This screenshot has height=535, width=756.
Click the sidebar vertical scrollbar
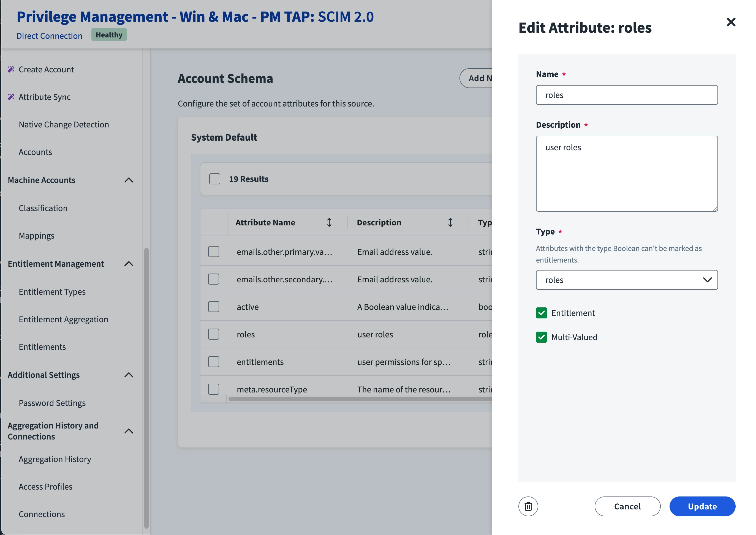click(146, 388)
